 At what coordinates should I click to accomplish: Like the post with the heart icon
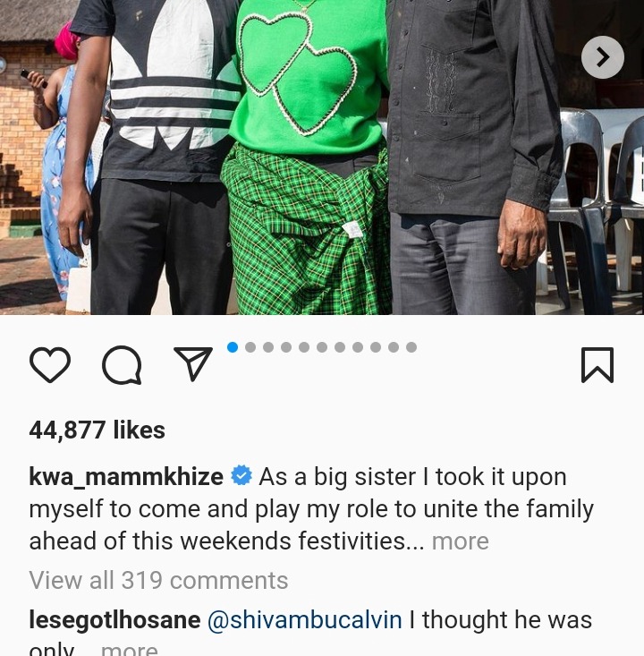coord(50,365)
